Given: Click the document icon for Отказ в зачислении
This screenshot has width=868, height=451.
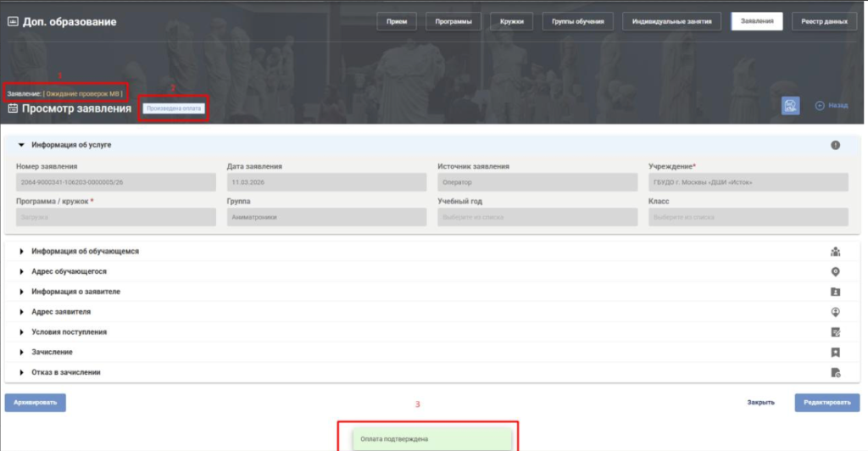Looking at the screenshot, I should (x=835, y=372).
